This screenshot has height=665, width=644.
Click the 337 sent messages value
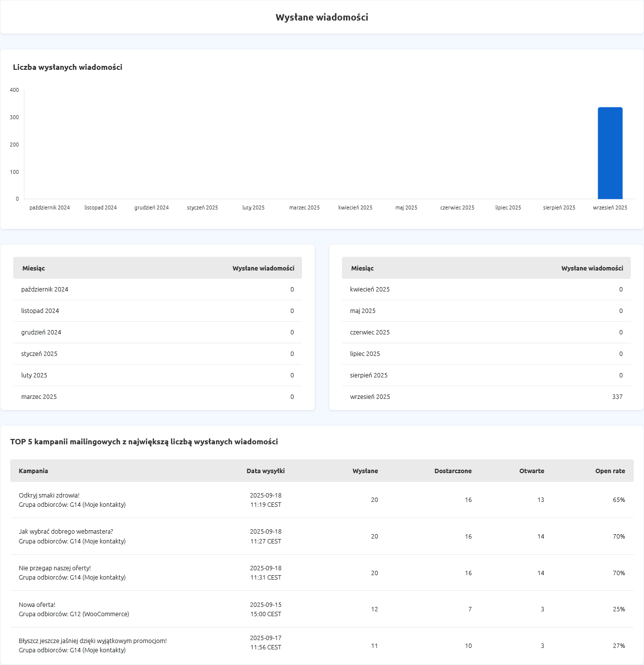click(617, 397)
